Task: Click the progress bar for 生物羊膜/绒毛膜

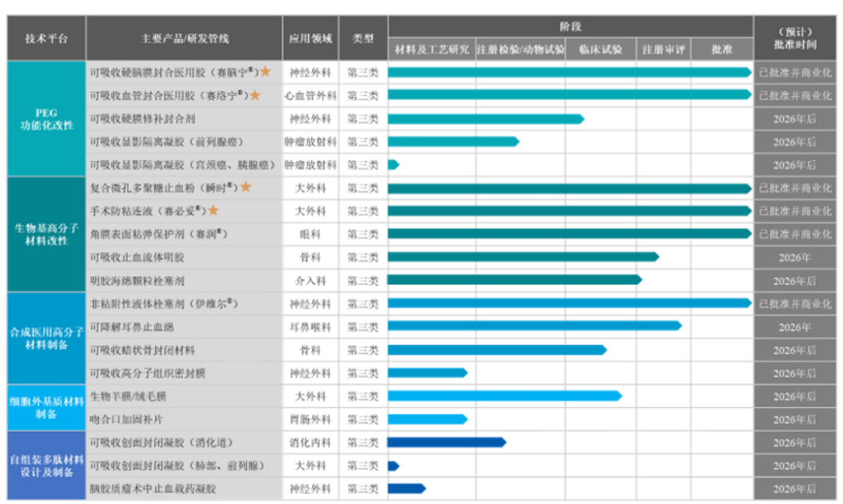Action: click(x=504, y=396)
